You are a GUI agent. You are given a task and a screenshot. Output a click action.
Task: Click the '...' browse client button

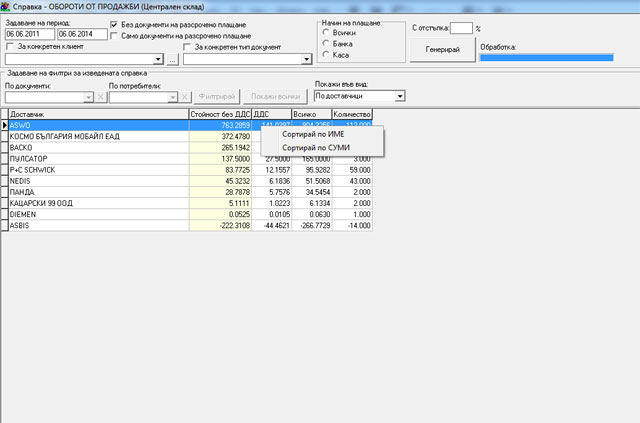pyautogui.click(x=173, y=60)
